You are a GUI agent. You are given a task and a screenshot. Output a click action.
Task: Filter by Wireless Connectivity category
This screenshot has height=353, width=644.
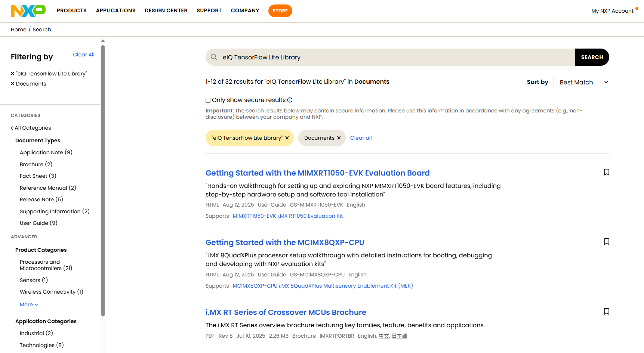coord(52,292)
